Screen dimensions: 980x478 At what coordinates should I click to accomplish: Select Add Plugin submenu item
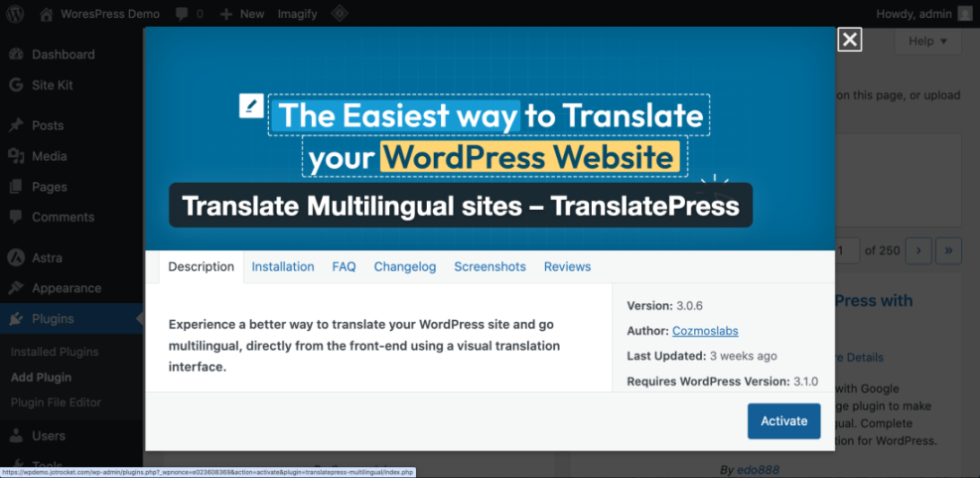pyautogui.click(x=41, y=378)
